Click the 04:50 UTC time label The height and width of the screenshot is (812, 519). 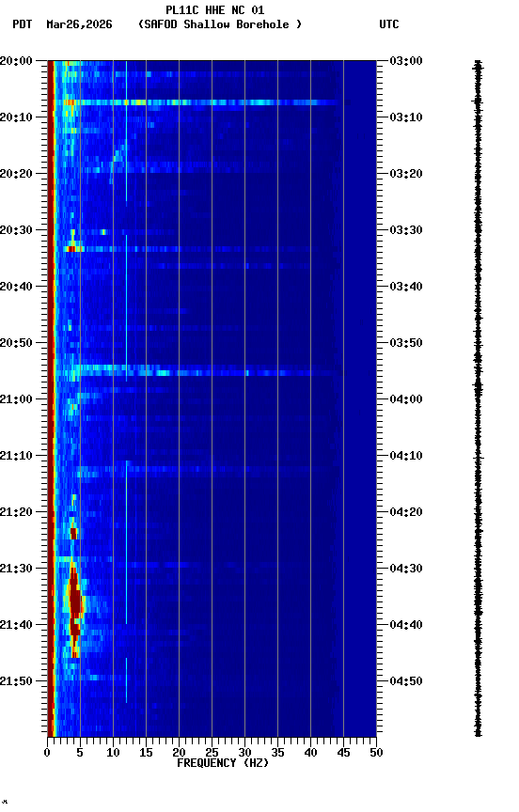coord(406,681)
